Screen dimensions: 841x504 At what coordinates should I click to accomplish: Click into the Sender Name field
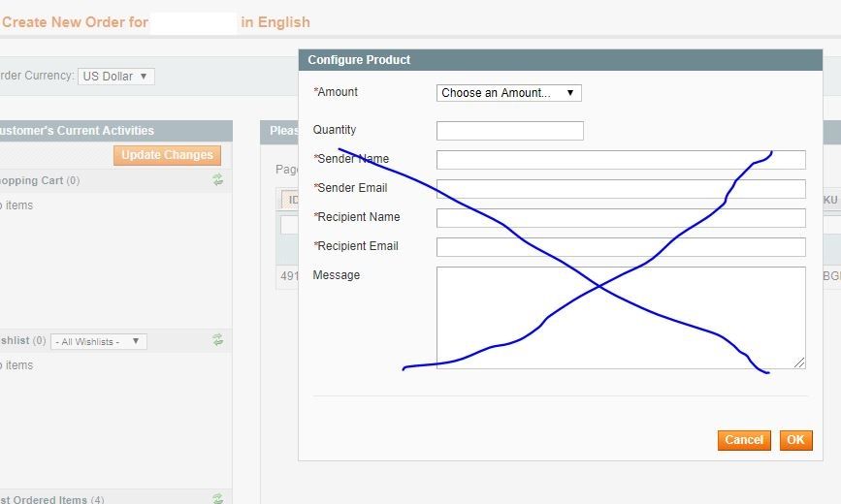tap(621, 160)
